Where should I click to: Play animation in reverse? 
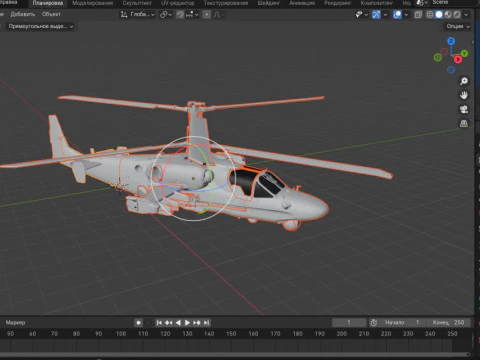coord(178,323)
